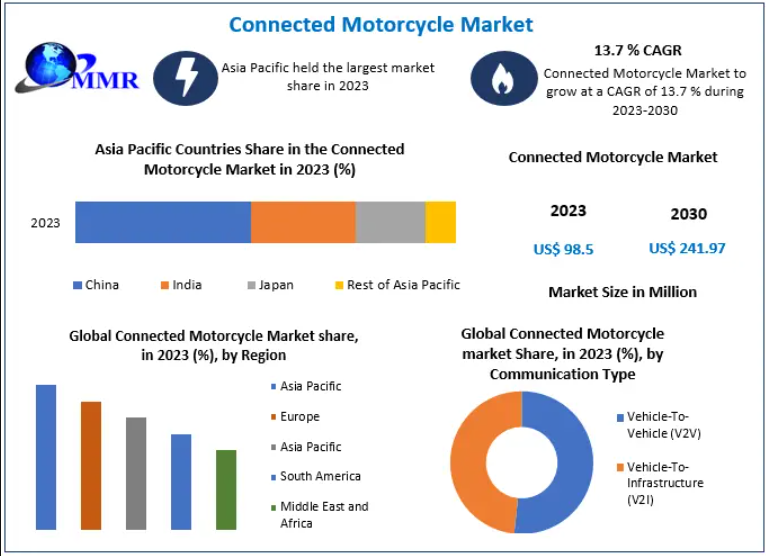Click the yellow segment of the 2023 stacked bar
This screenshot has width=766, height=556.
[x=440, y=222]
